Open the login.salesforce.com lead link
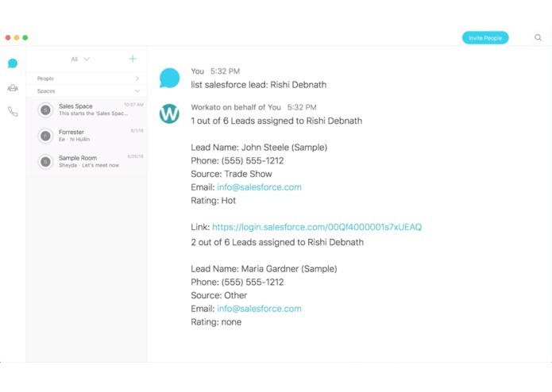This screenshot has height=392, width=552. 317,227
